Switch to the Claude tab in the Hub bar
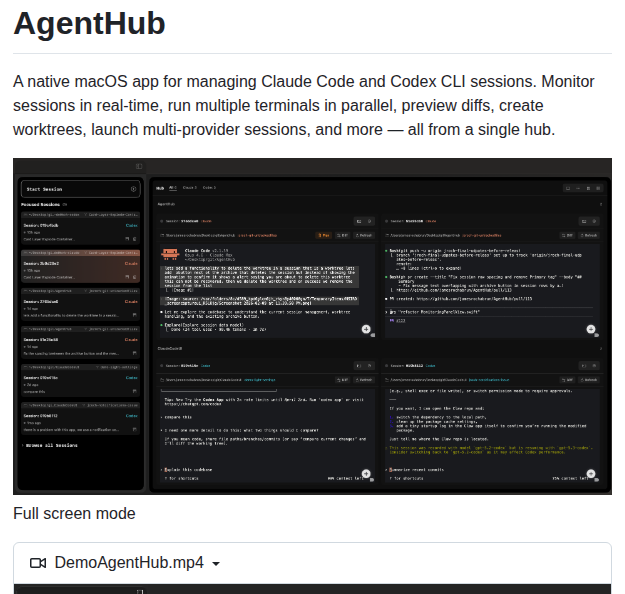Image resolution: width=625 pixels, height=594 pixels. (189, 187)
